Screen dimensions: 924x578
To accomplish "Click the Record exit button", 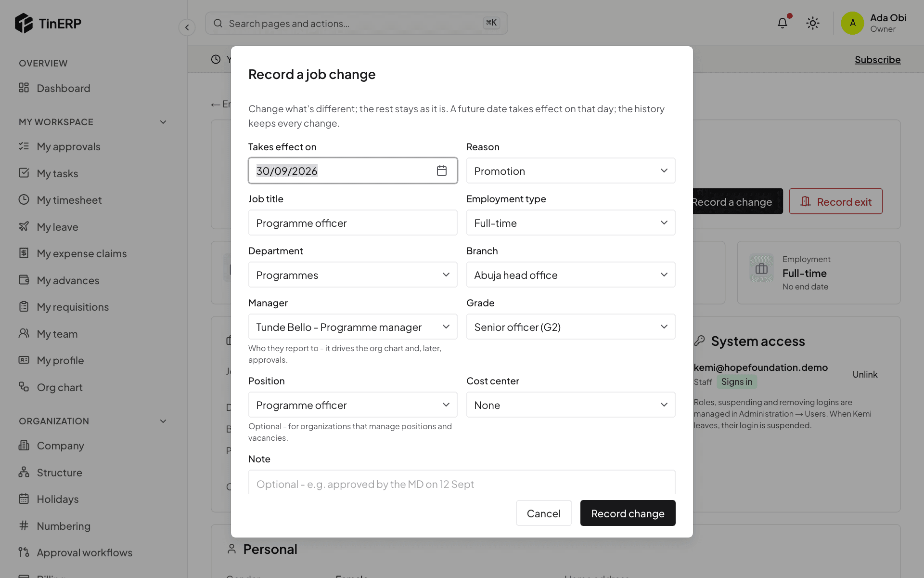I will pyautogui.click(x=835, y=201).
